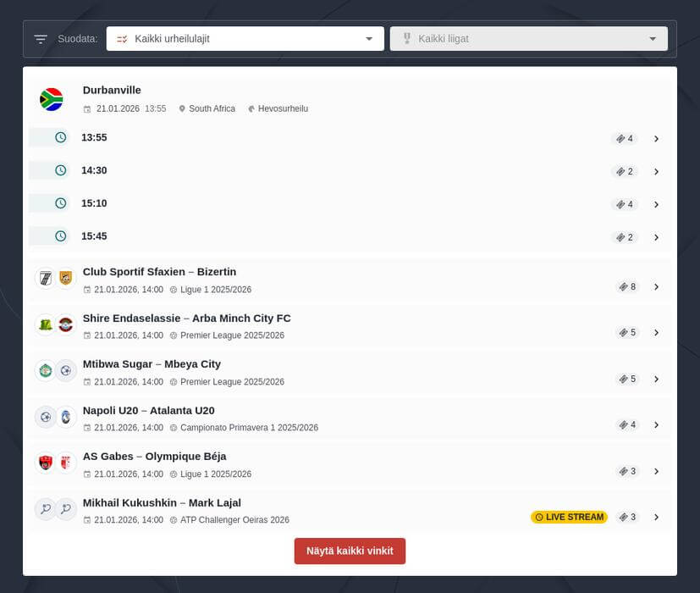700x593 pixels.
Task: Click the clock icon for 13:55 race
Action: [x=61, y=137]
